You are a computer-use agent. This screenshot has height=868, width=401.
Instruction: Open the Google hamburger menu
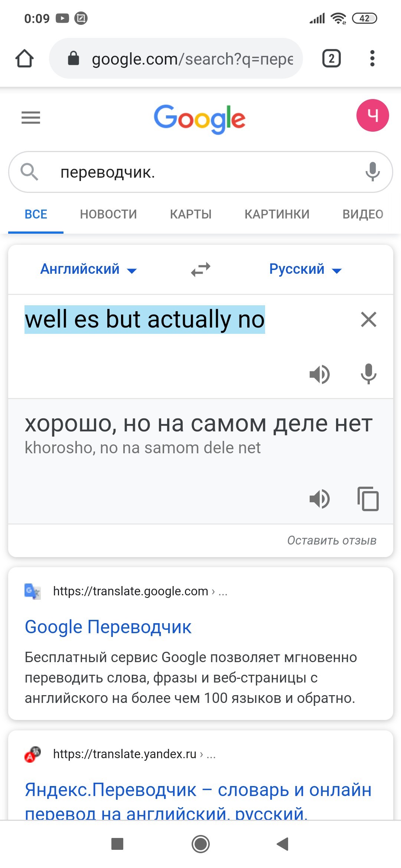(x=31, y=118)
